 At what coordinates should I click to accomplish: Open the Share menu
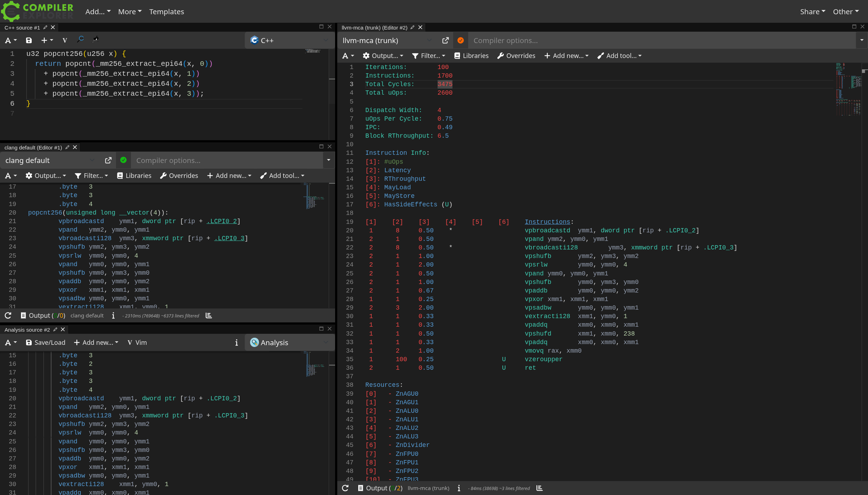tap(813, 12)
